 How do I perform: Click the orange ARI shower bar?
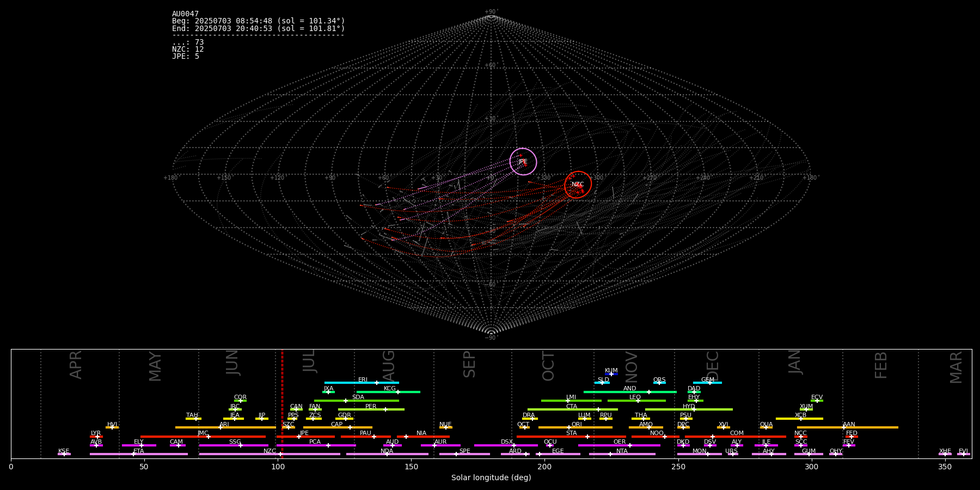click(225, 427)
